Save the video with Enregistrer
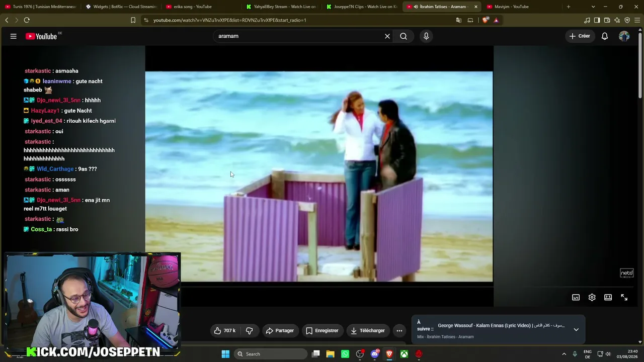 pyautogui.click(x=322, y=330)
